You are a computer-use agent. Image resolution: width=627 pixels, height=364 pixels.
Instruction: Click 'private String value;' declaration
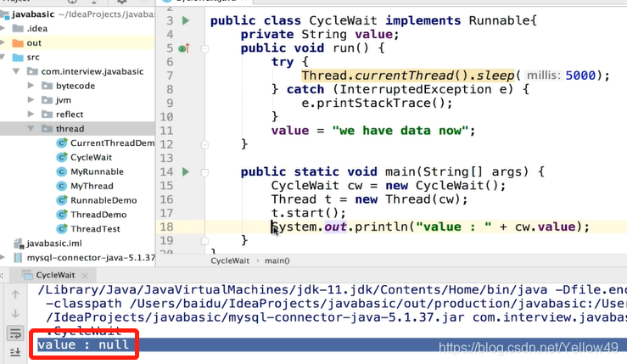(x=320, y=35)
